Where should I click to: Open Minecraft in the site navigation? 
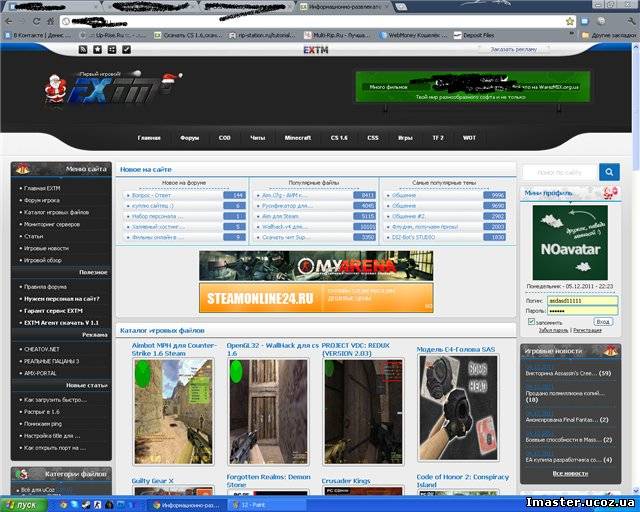click(298, 138)
